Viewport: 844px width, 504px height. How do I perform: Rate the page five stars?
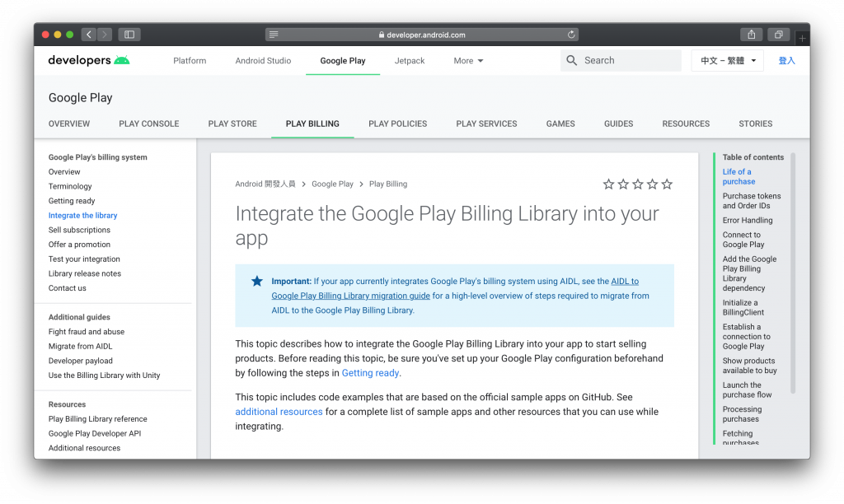click(x=667, y=184)
